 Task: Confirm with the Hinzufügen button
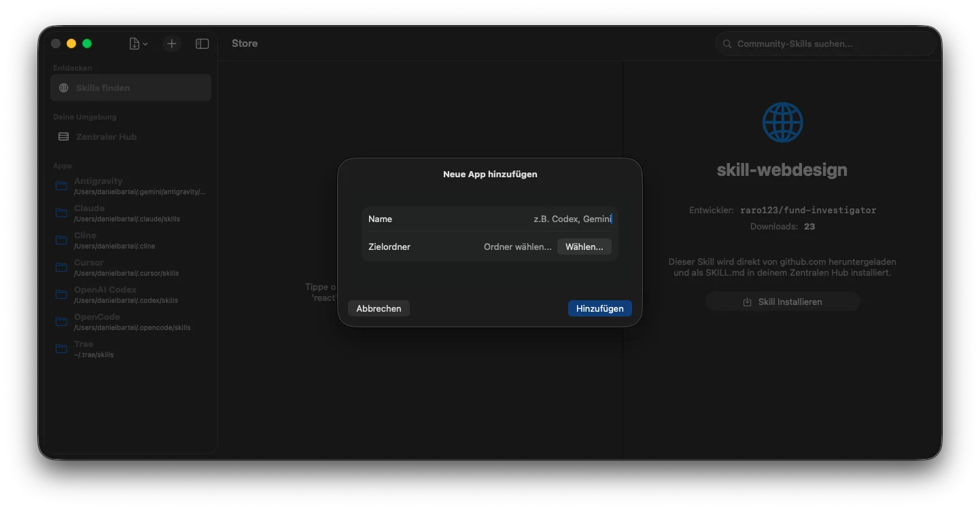tap(599, 308)
